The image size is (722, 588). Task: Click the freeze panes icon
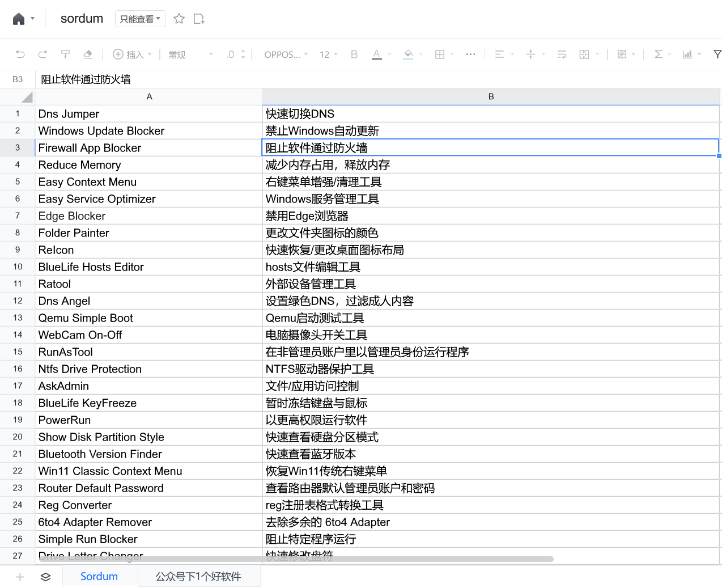[622, 54]
